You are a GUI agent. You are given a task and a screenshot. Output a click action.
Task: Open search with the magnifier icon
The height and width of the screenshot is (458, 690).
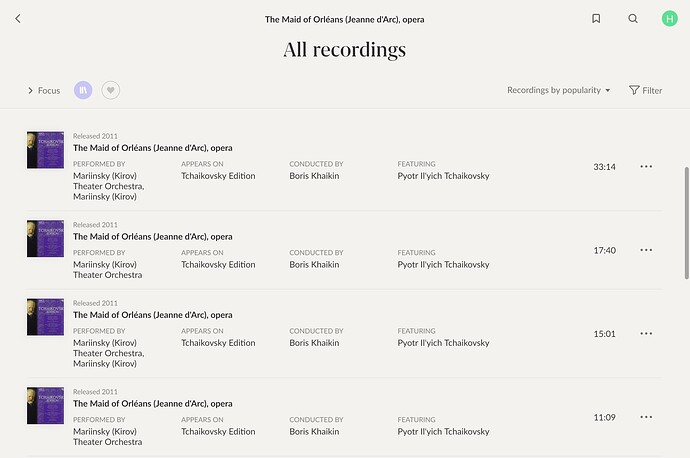tap(633, 18)
